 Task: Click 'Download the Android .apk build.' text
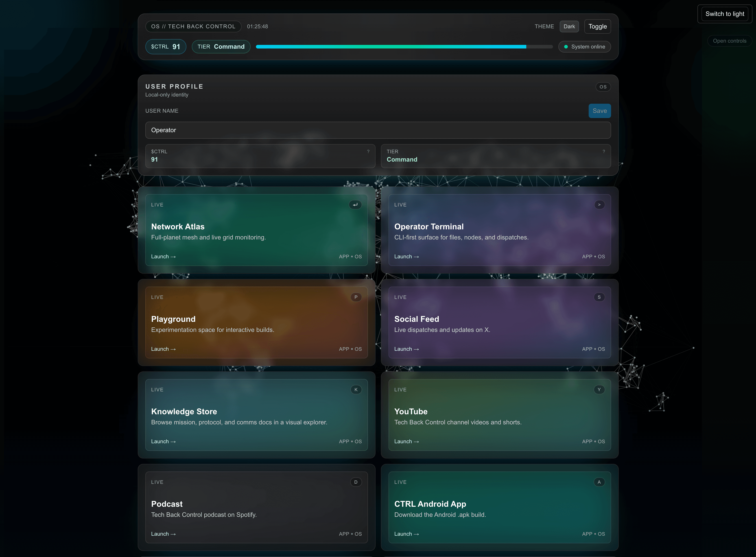pos(440,515)
